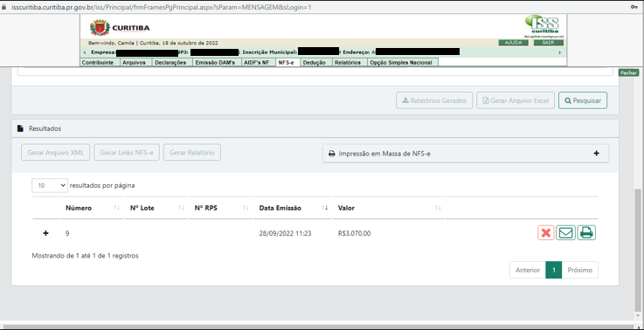Sort table by Nº RPS column
644x330 pixels.
(220, 208)
